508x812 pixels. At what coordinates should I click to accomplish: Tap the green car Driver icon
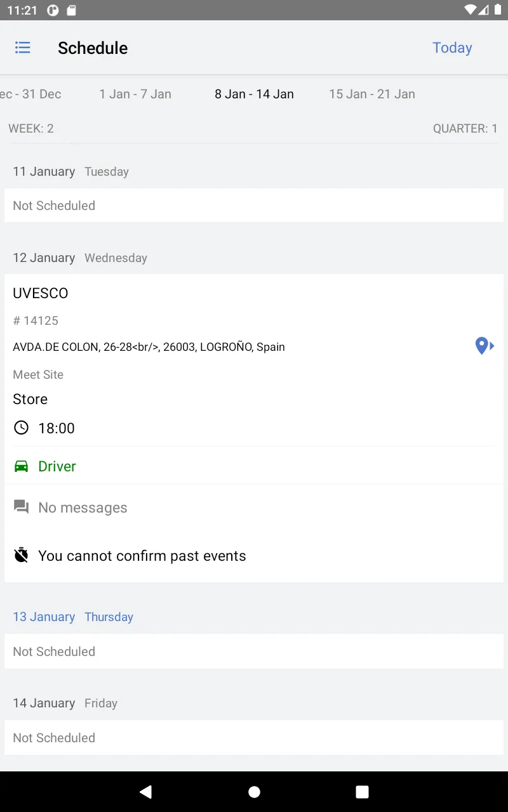point(22,466)
